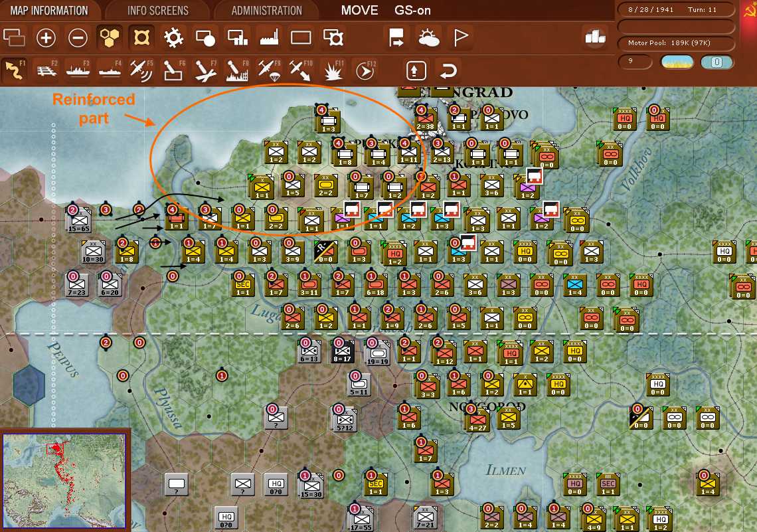Select German unit showing 17=55
757x532 pixels.
(x=361, y=519)
